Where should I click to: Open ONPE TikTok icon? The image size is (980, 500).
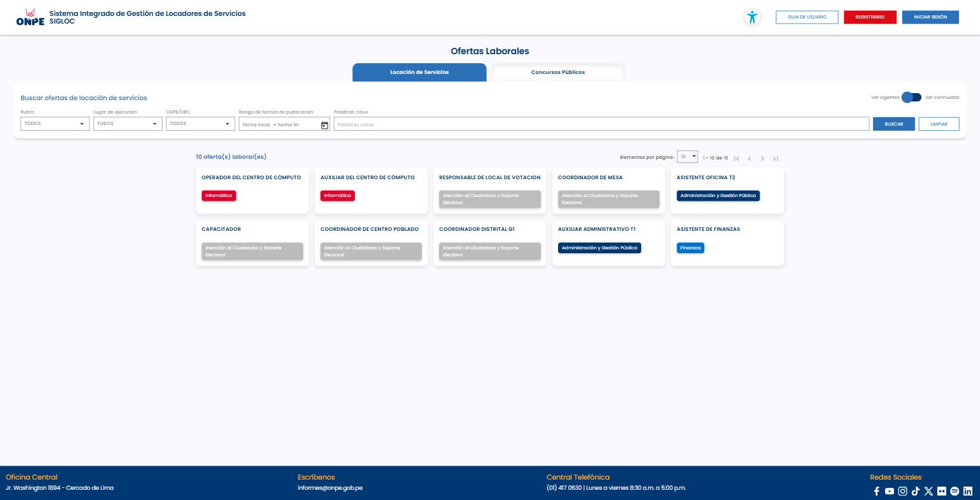click(x=916, y=491)
